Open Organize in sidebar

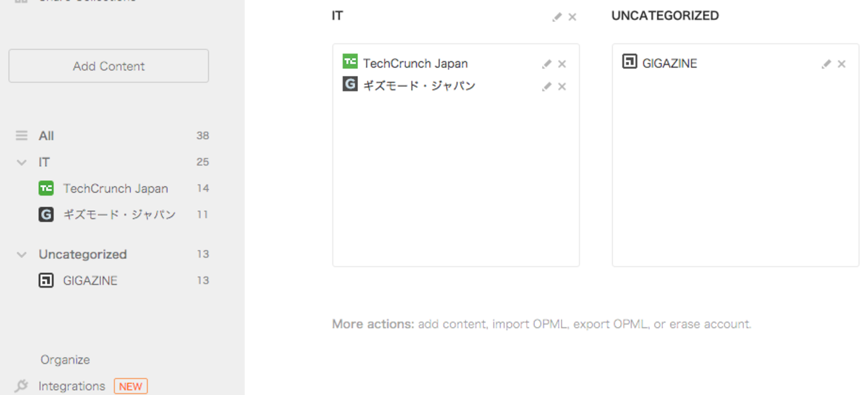65,360
